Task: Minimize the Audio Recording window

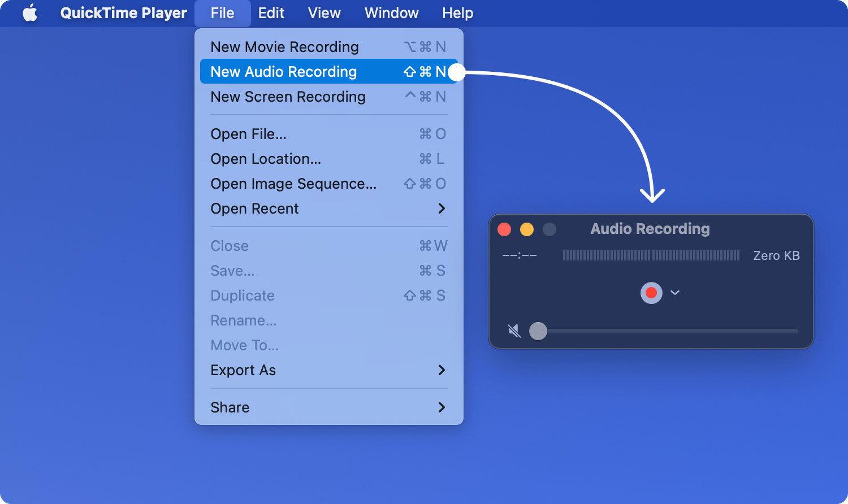Action: 527,229
